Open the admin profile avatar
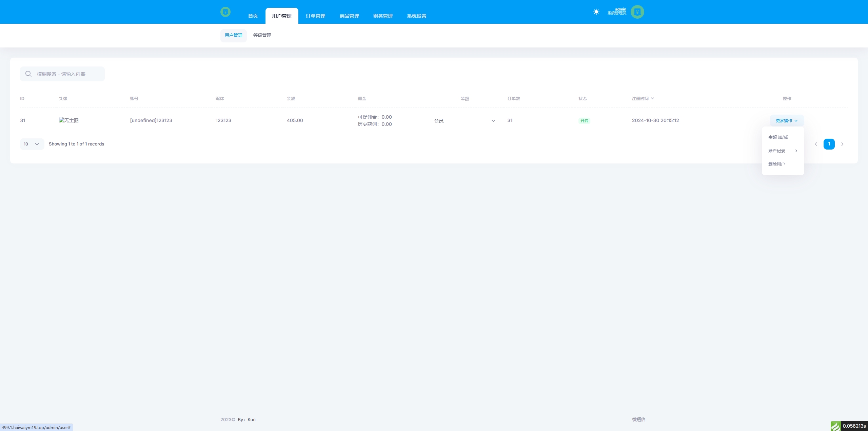This screenshot has width=868, height=431. click(637, 12)
